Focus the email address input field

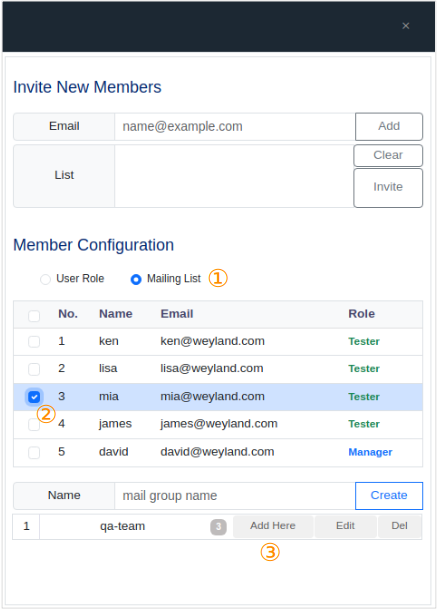[x=235, y=127]
